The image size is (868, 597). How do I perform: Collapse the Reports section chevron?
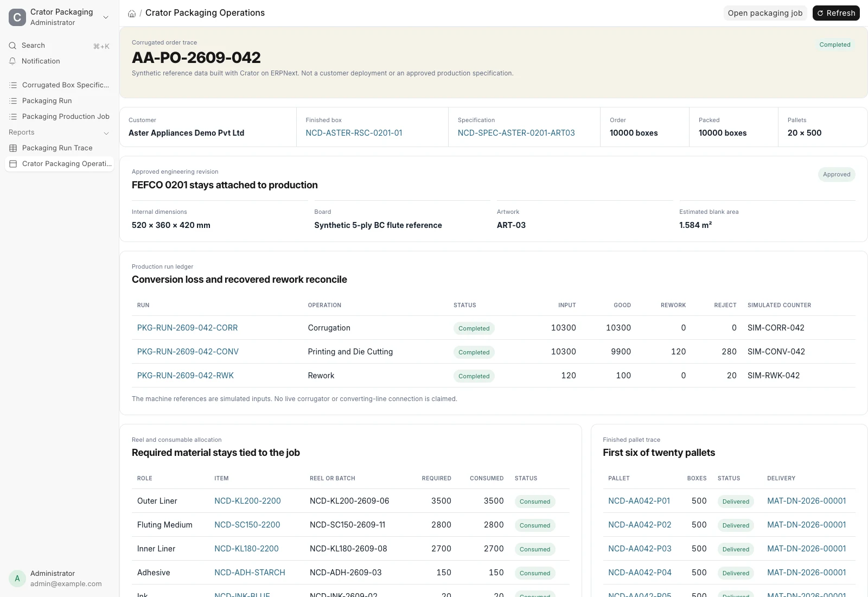106,133
